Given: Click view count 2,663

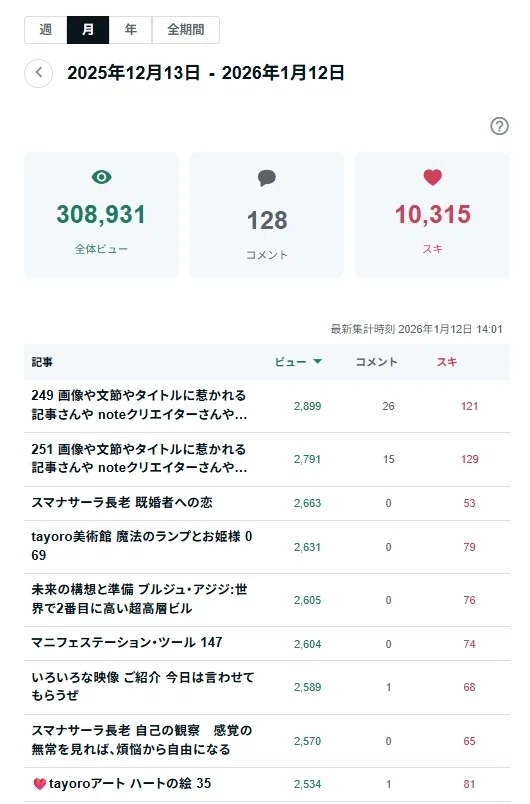Looking at the screenshot, I should (308, 503).
